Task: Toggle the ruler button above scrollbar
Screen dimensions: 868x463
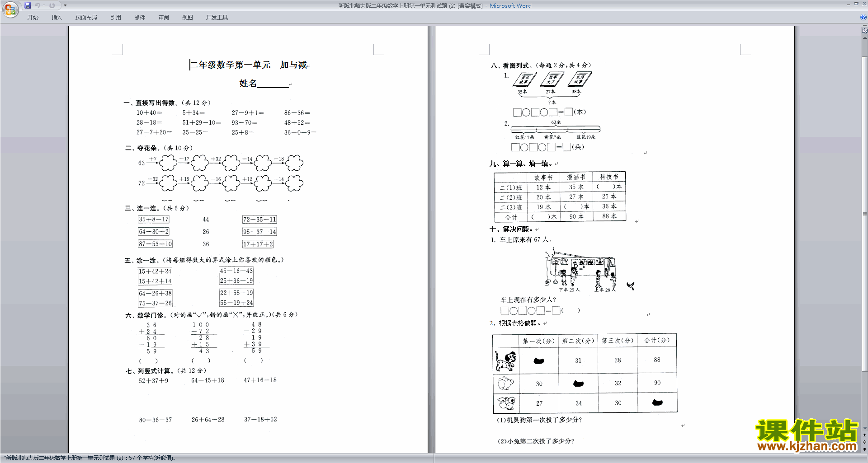Action: (x=865, y=31)
